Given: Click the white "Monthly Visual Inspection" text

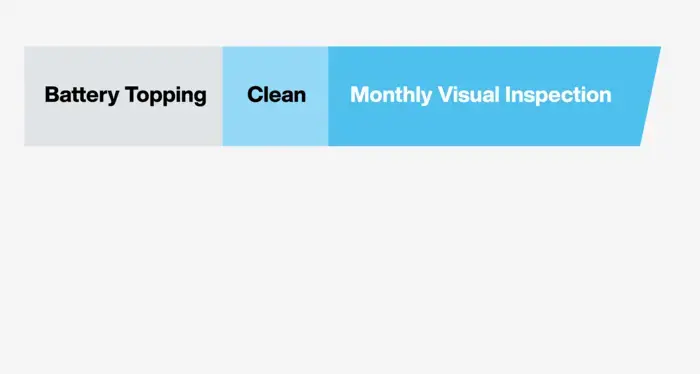Looking at the screenshot, I should click(481, 96).
